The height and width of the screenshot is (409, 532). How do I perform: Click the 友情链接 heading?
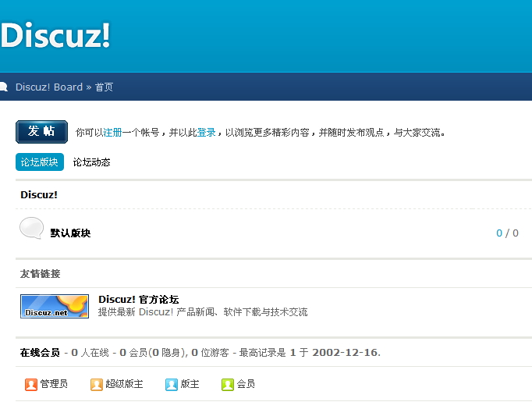click(40, 273)
